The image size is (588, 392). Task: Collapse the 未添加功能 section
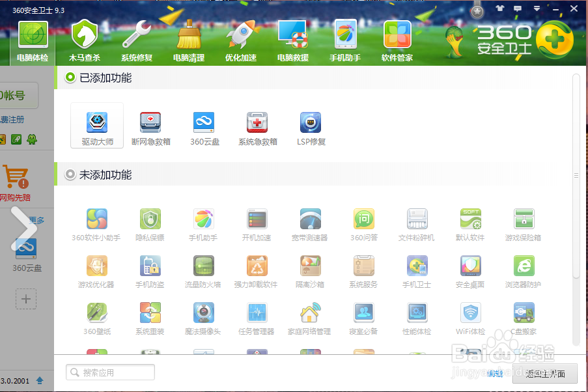(x=70, y=175)
